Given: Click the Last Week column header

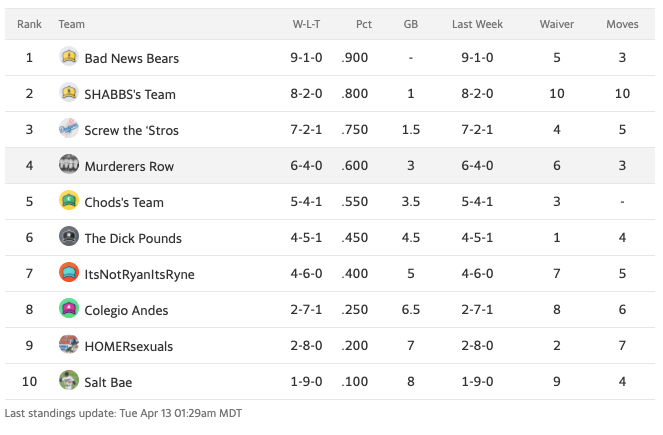Looking at the screenshot, I should 477,23.
